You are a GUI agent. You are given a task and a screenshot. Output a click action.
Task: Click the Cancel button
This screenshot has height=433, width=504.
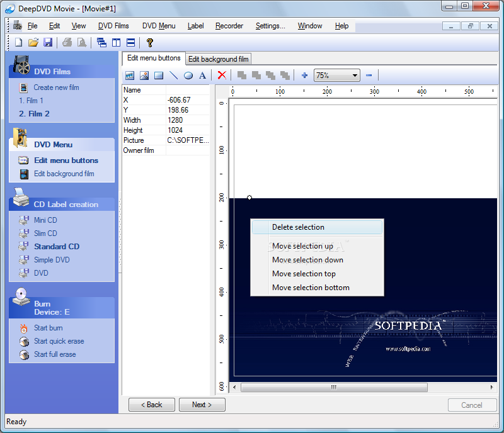tap(472, 405)
